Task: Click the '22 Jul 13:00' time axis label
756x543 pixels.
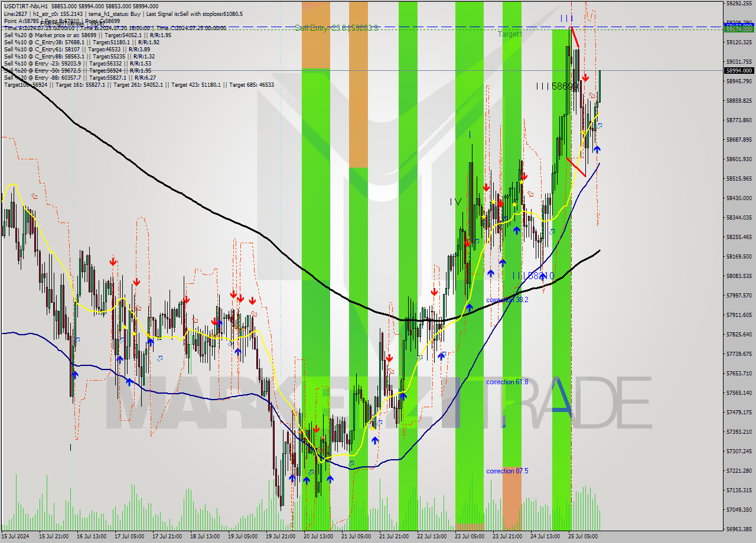Action: point(432,537)
